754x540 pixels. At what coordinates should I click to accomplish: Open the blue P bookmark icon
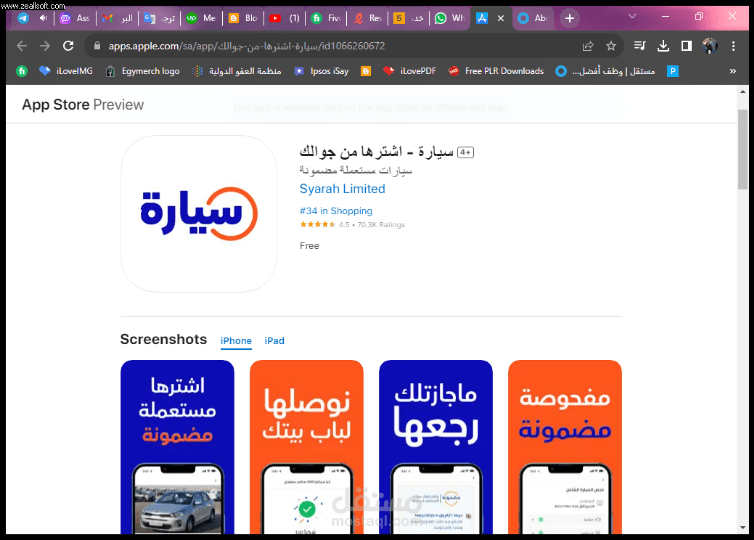[x=673, y=71]
